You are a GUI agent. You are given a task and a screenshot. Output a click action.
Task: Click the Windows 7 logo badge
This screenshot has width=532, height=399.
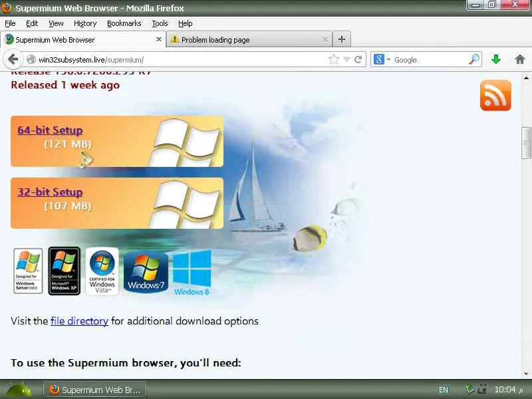pos(146,272)
